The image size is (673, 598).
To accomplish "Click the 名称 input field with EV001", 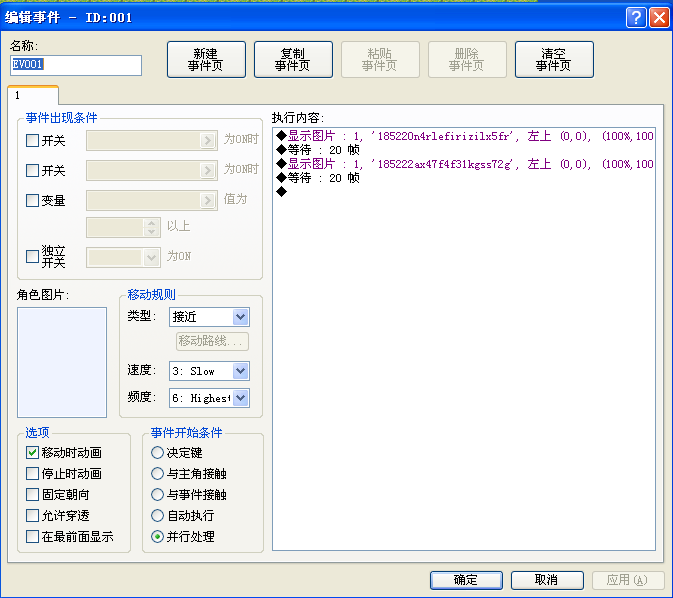I will [x=76, y=65].
